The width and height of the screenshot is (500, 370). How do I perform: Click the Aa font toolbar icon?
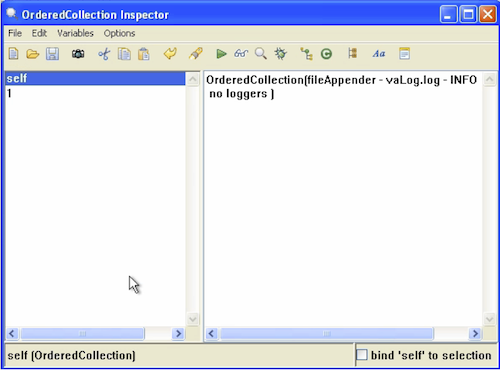[379, 53]
